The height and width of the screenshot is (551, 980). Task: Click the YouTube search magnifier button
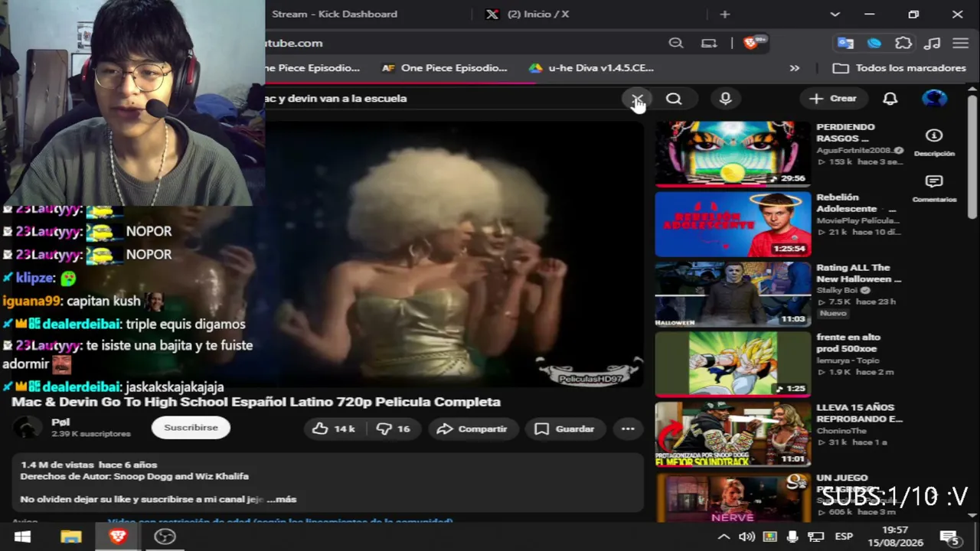coord(674,99)
